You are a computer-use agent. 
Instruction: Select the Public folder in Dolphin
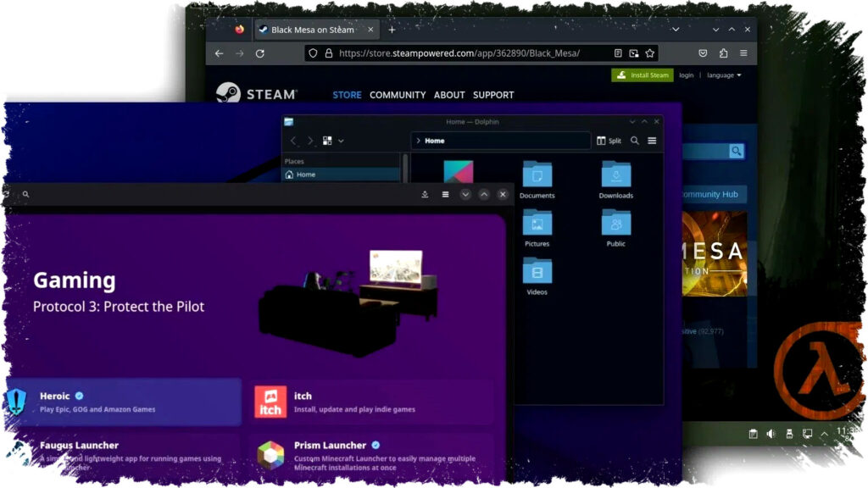pos(615,228)
